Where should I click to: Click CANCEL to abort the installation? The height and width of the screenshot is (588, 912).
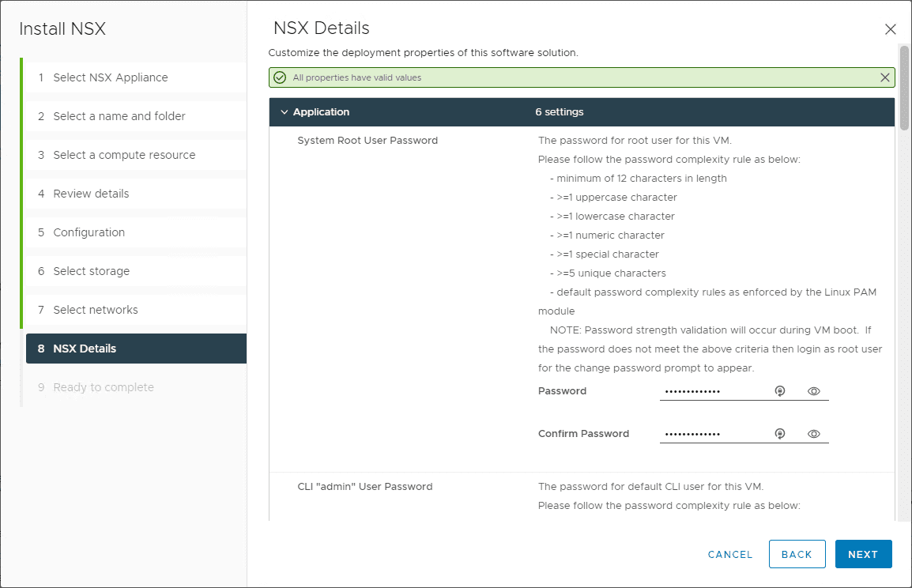coord(729,554)
